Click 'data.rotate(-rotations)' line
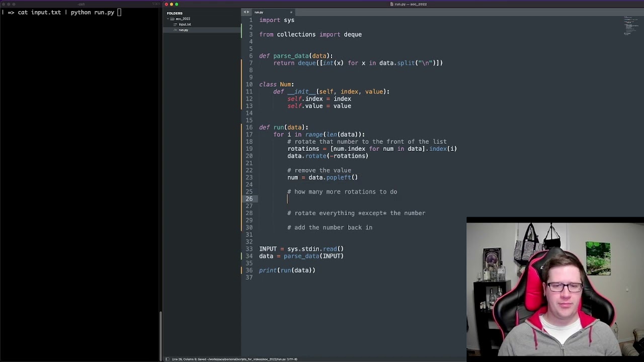644x362 pixels. click(x=328, y=156)
